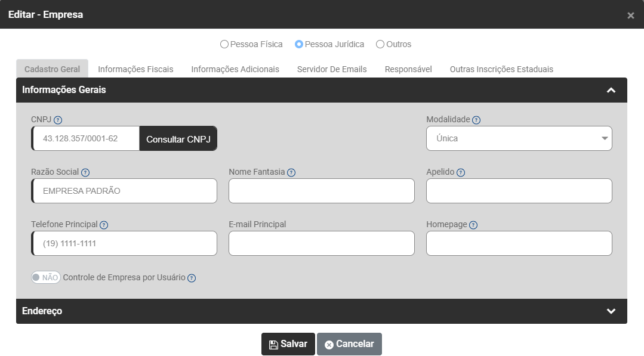Collapse the Informações Gerais section
644x356 pixels.
[611, 90]
